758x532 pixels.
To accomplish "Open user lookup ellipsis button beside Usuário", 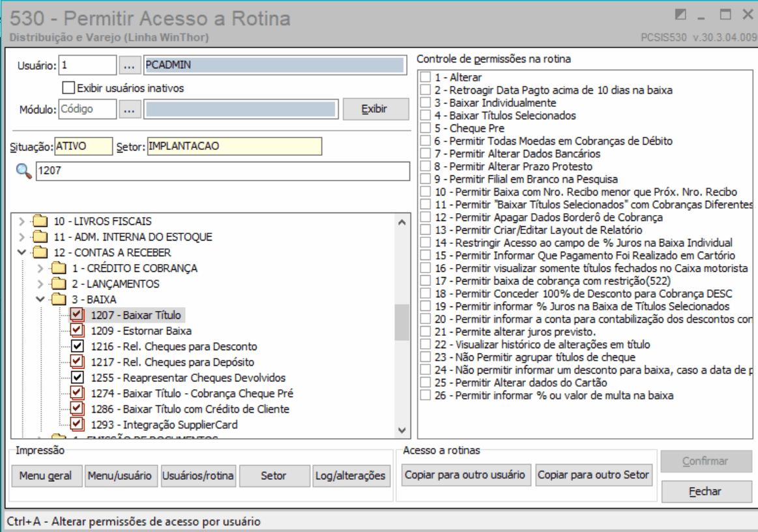I will [x=129, y=65].
